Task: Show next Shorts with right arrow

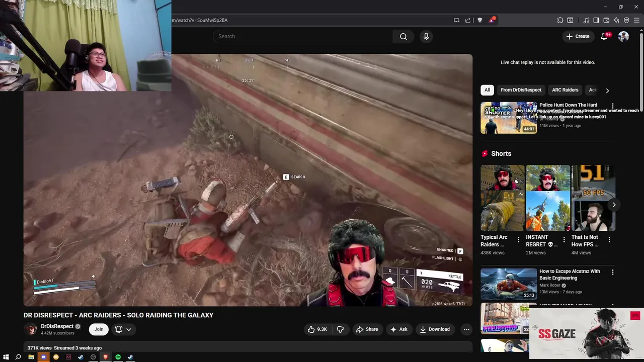Action: (614, 205)
